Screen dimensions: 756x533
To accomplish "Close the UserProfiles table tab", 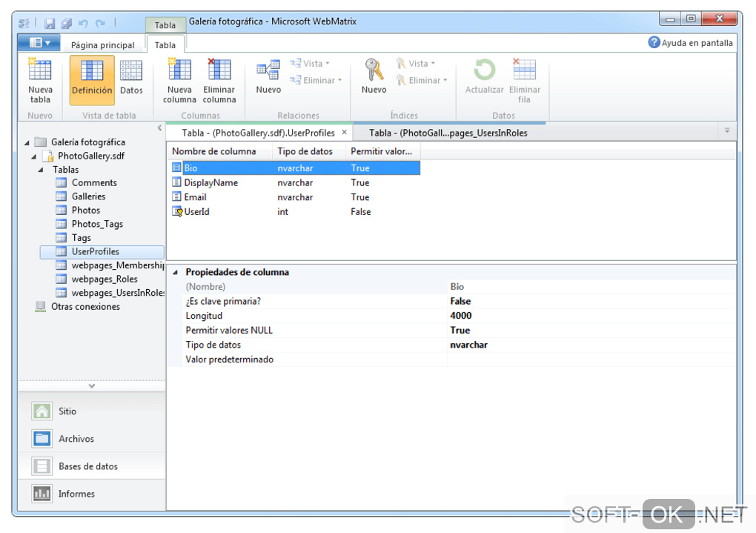I will pyautogui.click(x=344, y=132).
